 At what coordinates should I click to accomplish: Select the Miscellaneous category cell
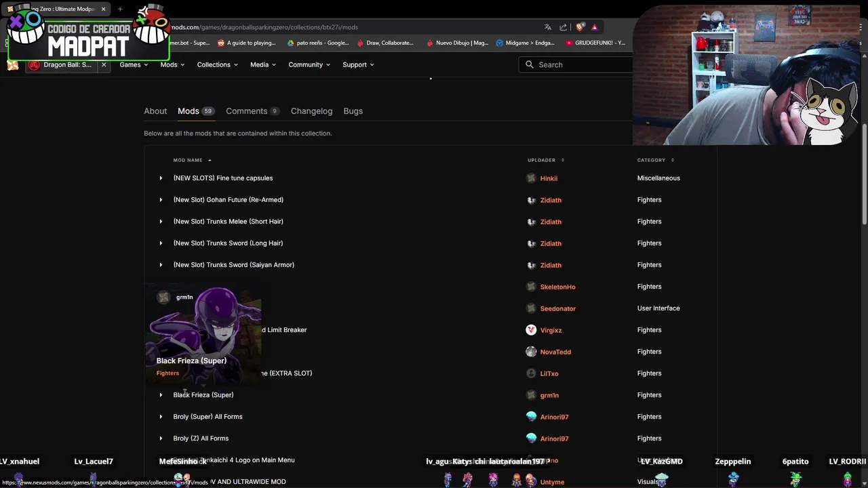pyautogui.click(x=658, y=178)
